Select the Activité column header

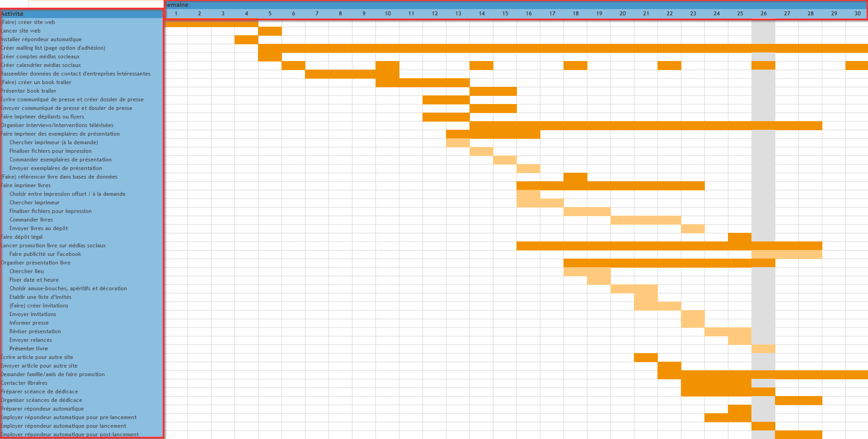coord(82,14)
